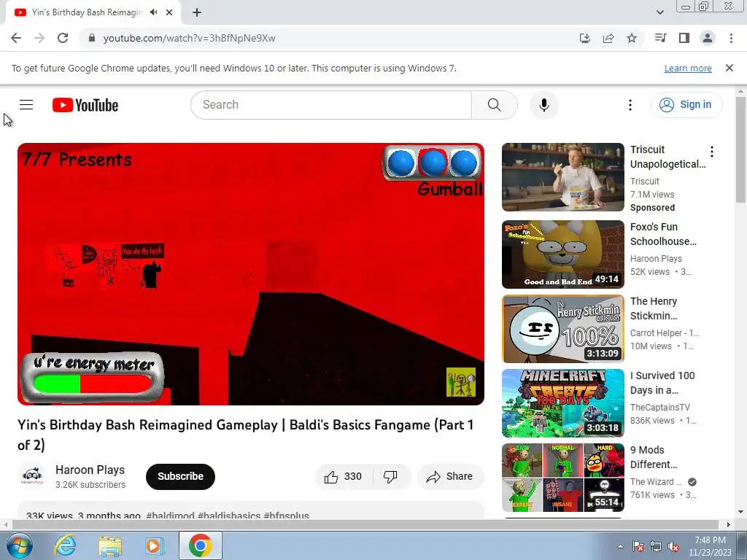Reload the page with refresh icon
The height and width of the screenshot is (560, 747).
pos(63,38)
